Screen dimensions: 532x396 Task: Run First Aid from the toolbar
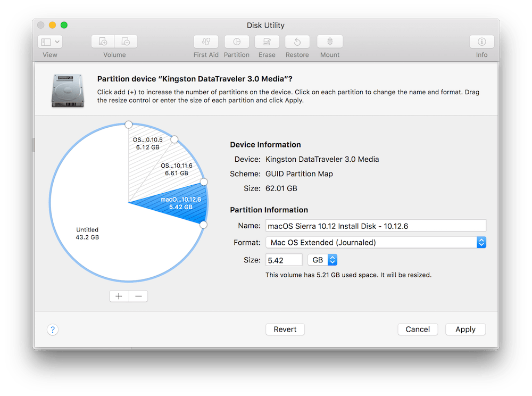(x=206, y=42)
